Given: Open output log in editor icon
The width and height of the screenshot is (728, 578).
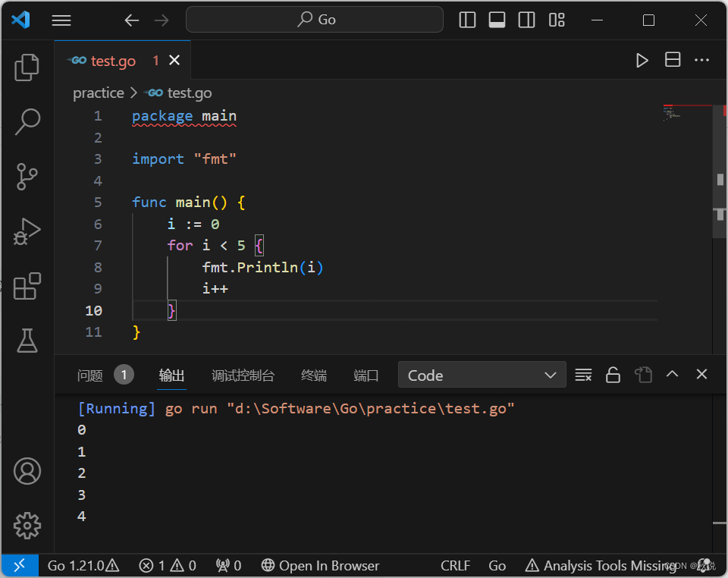Looking at the screenshot, I should [x=643, y=375].
